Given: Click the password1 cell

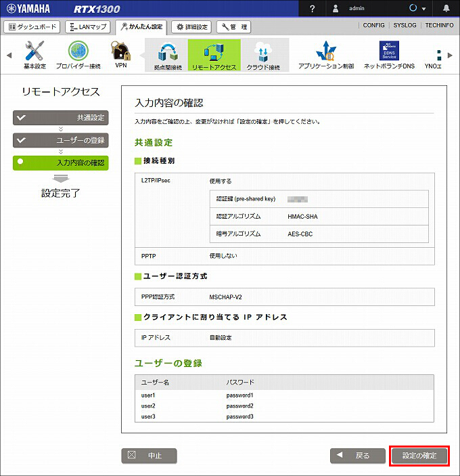Looking at the screenshot, I should coord(239,395).
